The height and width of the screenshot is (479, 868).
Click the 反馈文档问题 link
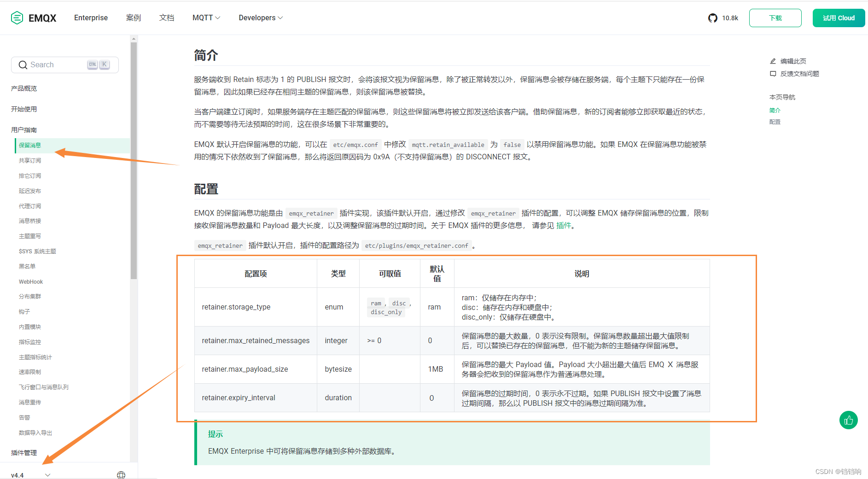799,74
